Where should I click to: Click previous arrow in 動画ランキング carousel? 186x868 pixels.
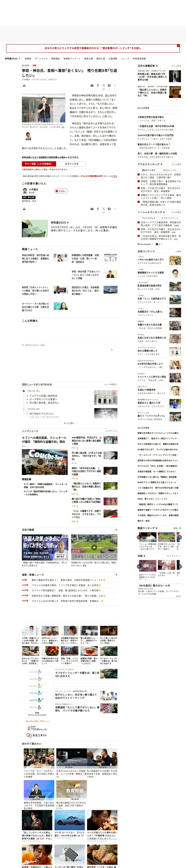point(139,537)
